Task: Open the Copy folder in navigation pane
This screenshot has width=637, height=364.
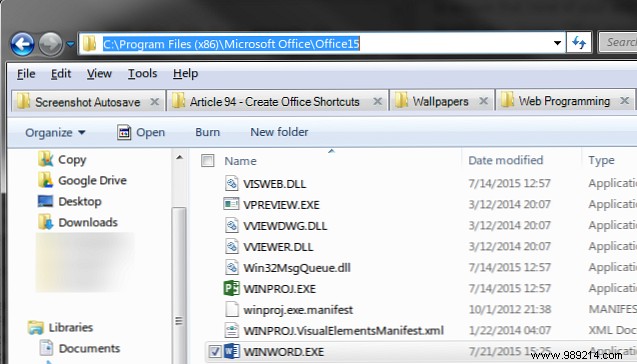Action: click(63, 160)
